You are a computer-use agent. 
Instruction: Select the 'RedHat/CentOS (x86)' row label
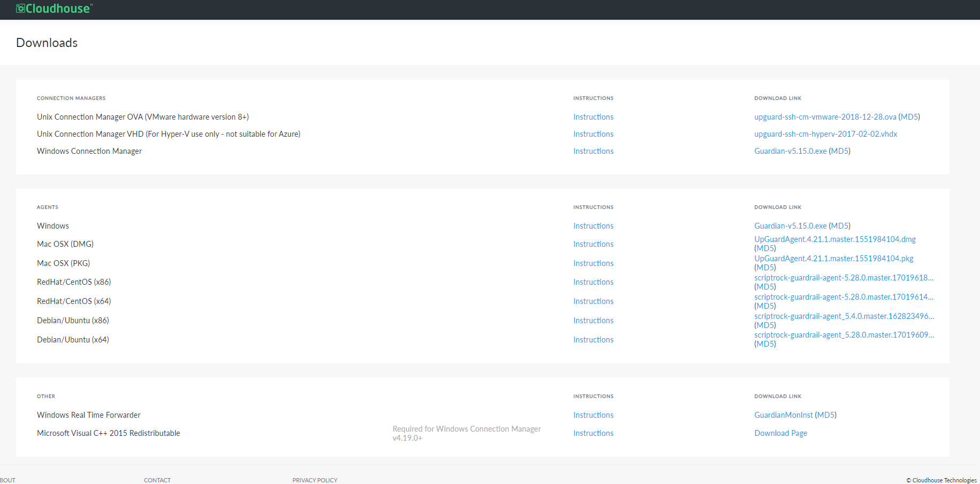(x=74, y=282)
